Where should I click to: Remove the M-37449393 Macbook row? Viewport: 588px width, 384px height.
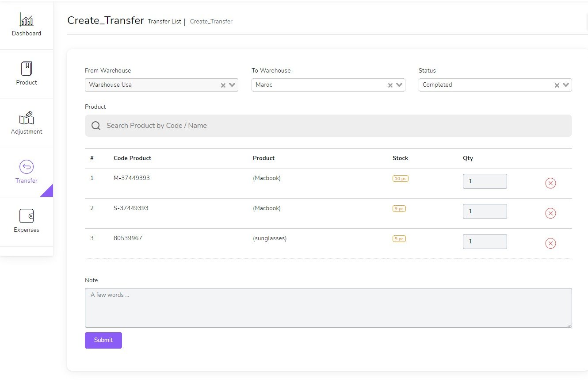tap(550, 183)
